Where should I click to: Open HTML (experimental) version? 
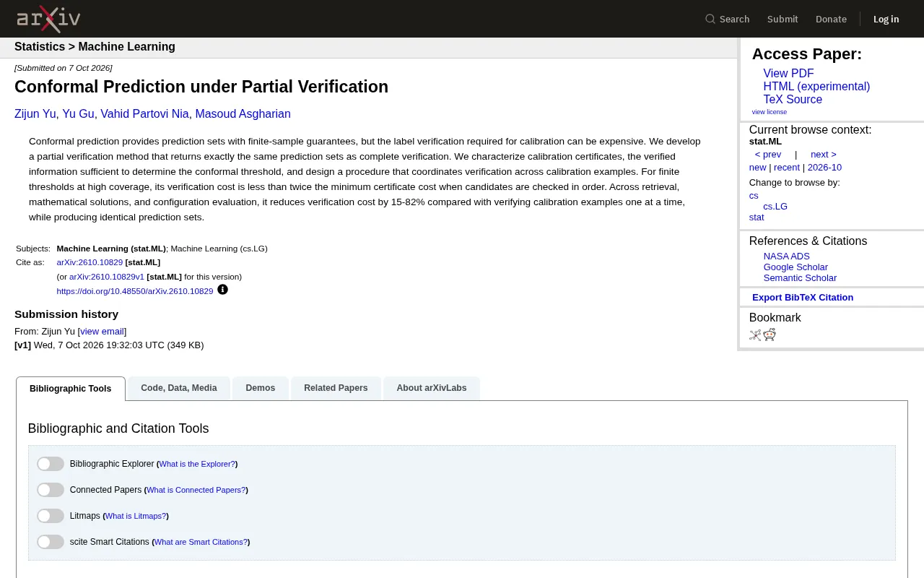[816, 87]
